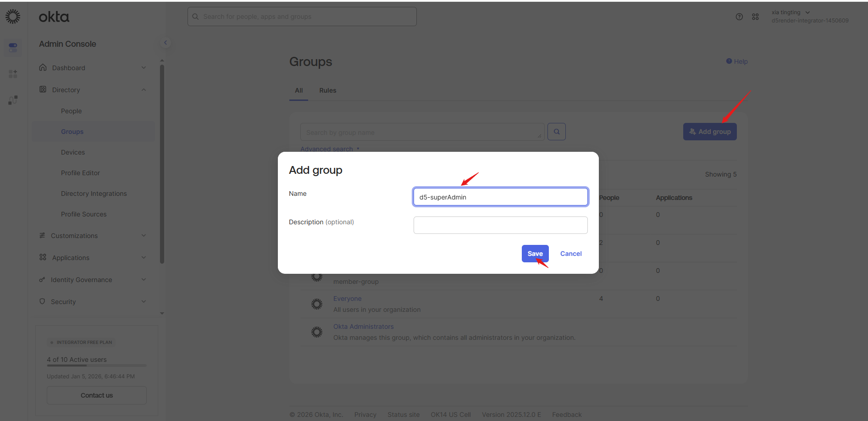
Task: Select the Admin Console toggle icon in left rail
Action: pyautogui.click(x=13, y=47)
